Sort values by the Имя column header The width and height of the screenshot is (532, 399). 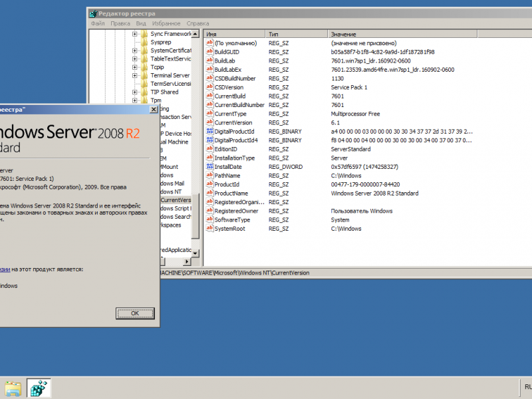235,34
